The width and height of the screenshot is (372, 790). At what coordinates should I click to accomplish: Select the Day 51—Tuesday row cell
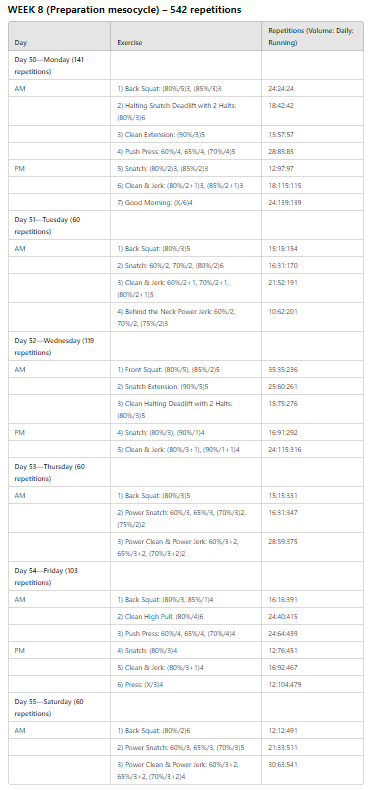(x=59, y=225)
